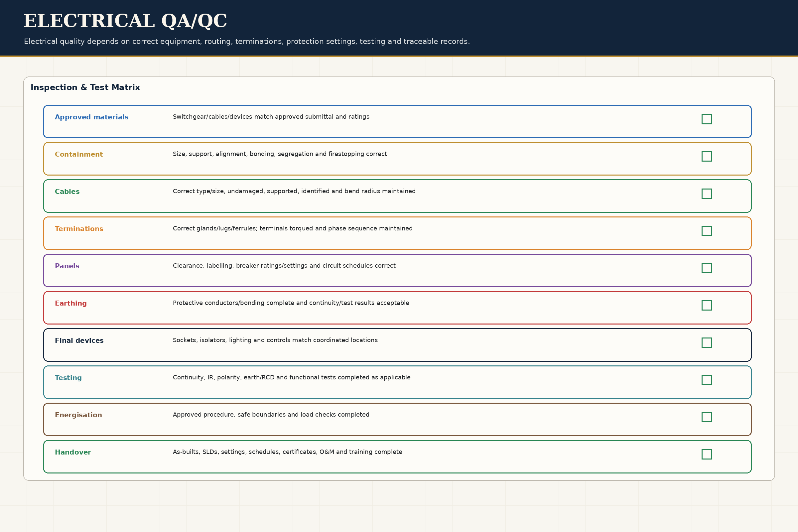798x532 pixels.
Task: Click the Switchgear/cables/devices description text
Action: pyautogui.click(x=271, y=117)
